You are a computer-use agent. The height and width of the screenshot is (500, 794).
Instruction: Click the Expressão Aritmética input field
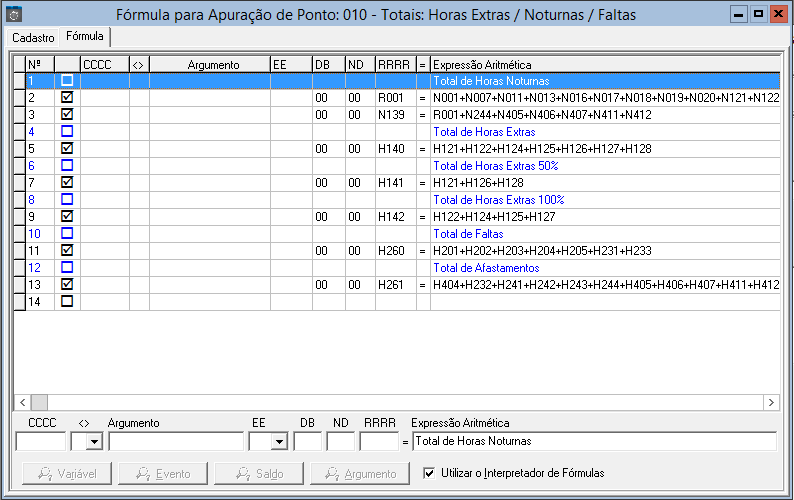tap(594, 441)
